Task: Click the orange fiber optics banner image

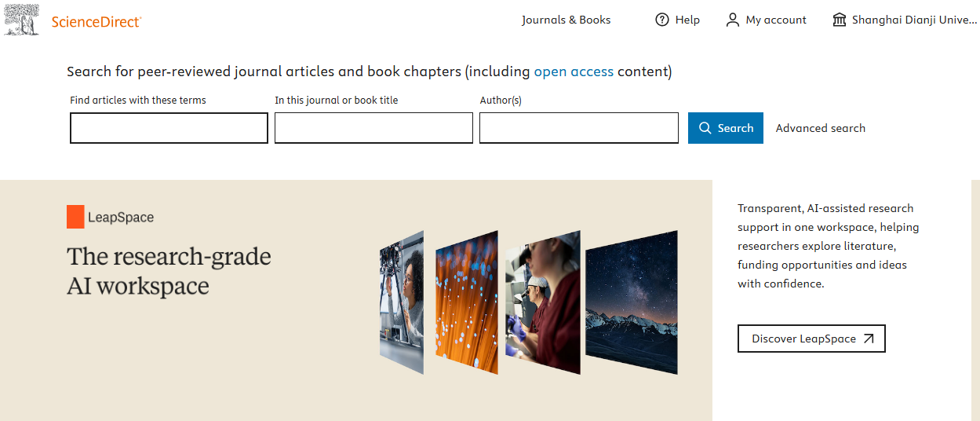Action: [x=466, y=302]
